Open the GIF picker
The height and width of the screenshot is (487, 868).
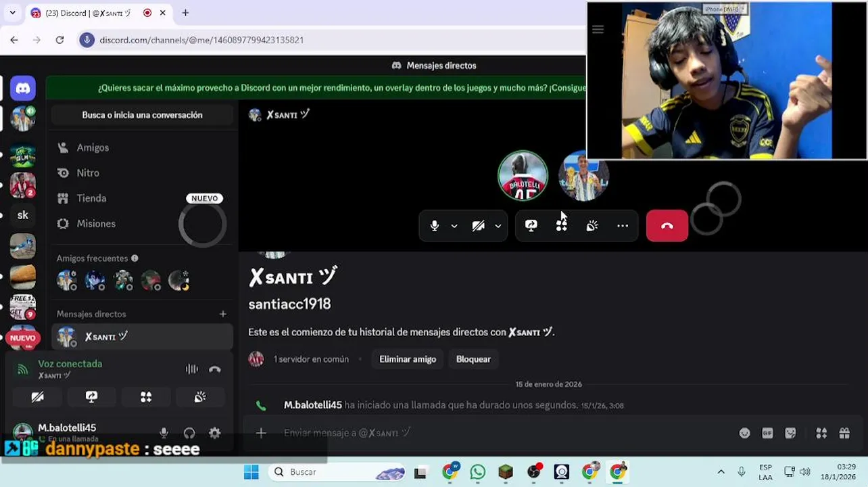[x=767, y=433]
